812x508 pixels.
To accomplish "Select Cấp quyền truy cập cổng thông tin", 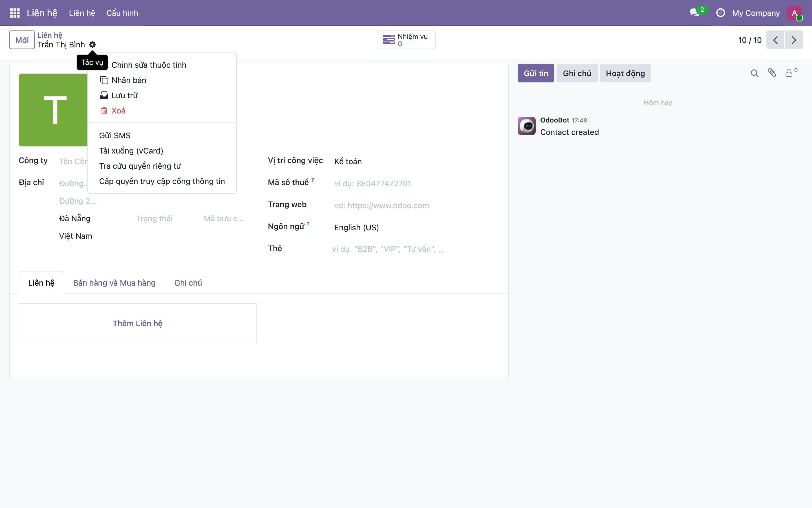I will 162,181.
